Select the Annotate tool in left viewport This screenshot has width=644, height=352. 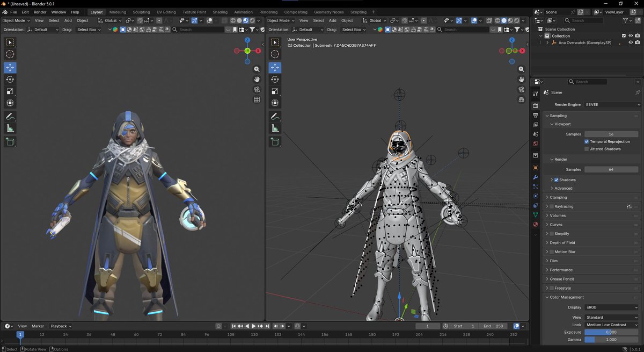click(x=10, y=117)
